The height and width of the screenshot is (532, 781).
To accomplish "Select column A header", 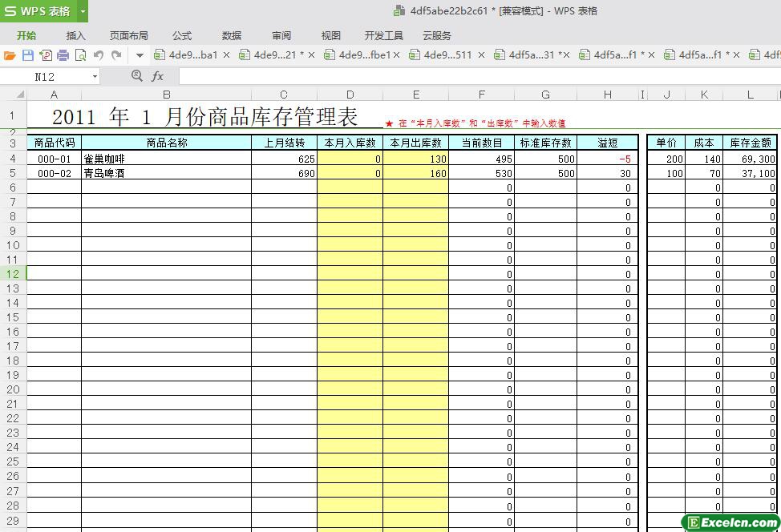I will [54, 95].
